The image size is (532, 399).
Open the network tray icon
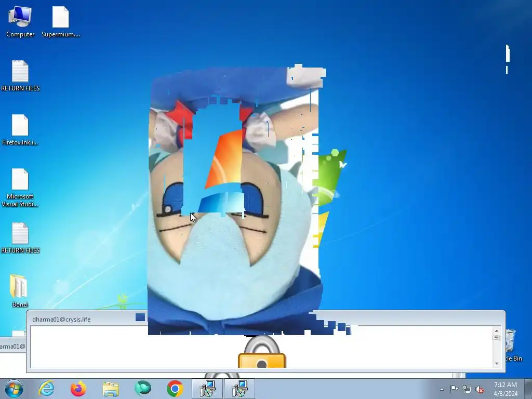(x=467, y=390)
